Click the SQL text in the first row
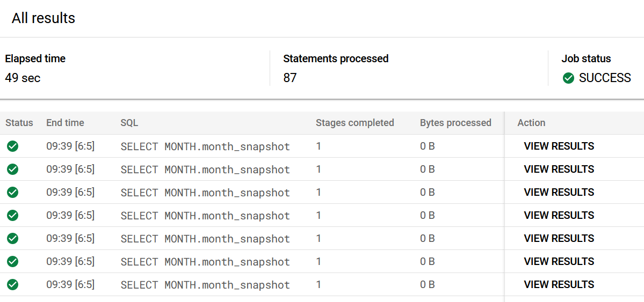The image size is (644, 302). click(x=205, y=146)
